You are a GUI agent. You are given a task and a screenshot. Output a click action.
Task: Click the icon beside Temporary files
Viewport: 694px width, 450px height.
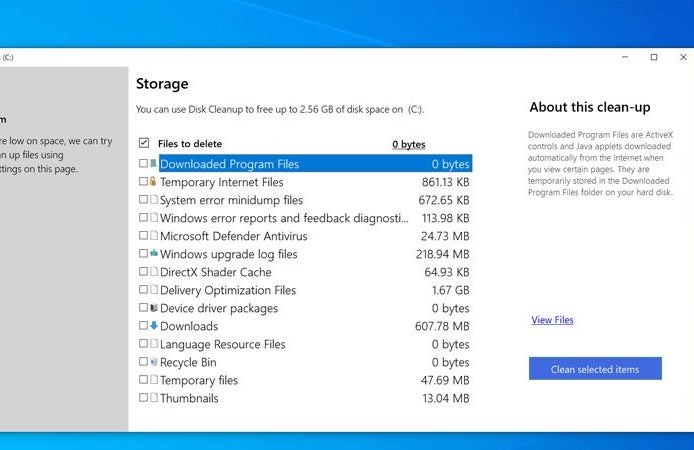click(154, 379)
